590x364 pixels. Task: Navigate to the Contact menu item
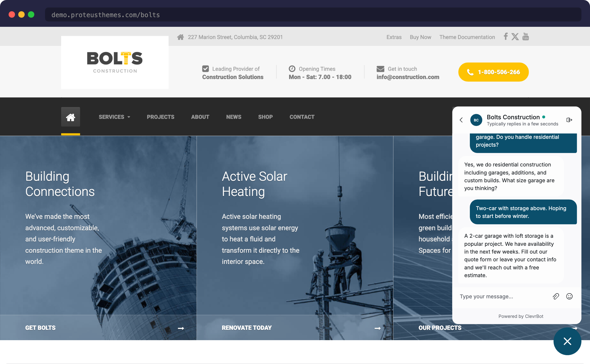(x=302, y=117)
